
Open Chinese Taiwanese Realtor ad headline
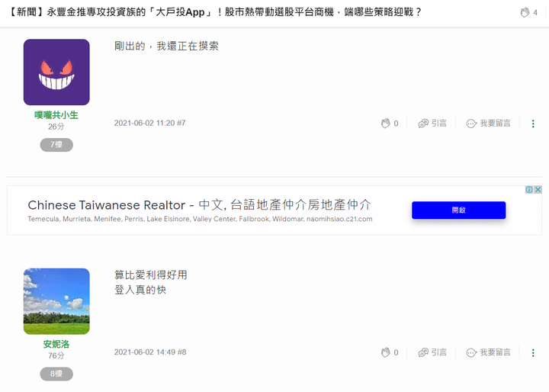199,205
